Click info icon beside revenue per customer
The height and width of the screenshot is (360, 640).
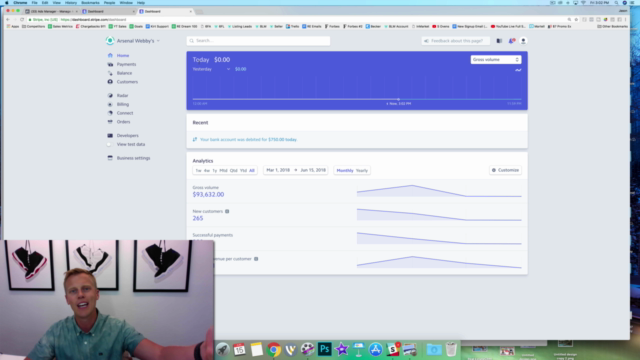pyautogui.click(x=256, y=259)
